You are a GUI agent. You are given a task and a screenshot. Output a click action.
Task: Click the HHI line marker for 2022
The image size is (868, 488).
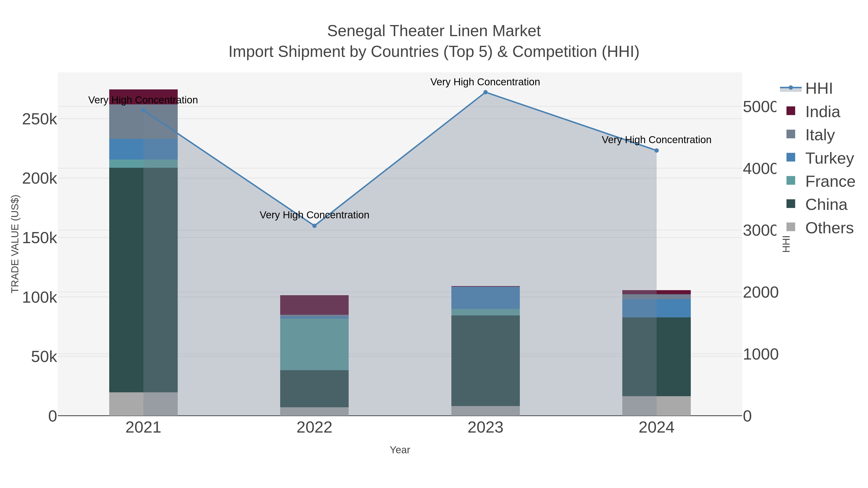pyautogui.click(x=314, y=226)
